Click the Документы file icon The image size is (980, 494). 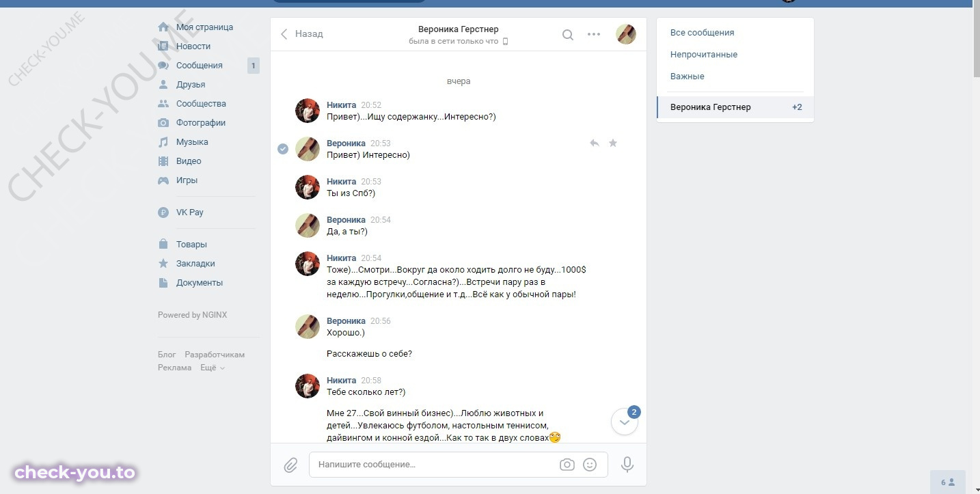click(x=163, y=283)
